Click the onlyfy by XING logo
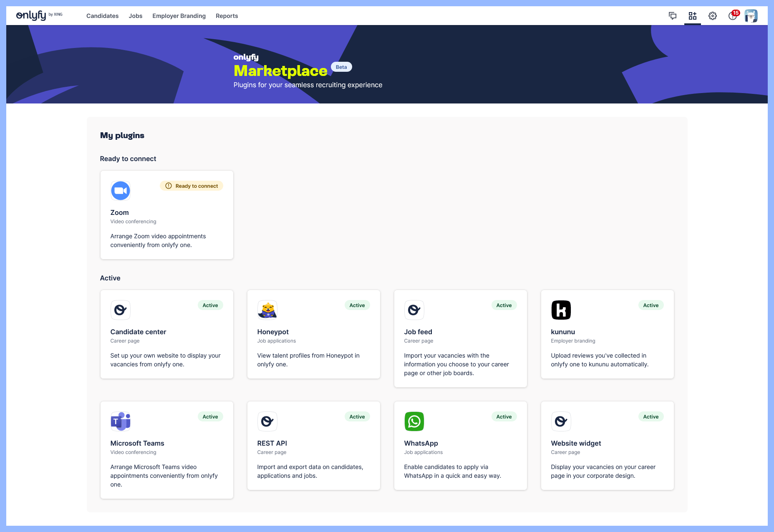Screen dimensions: 774x532 39,15
